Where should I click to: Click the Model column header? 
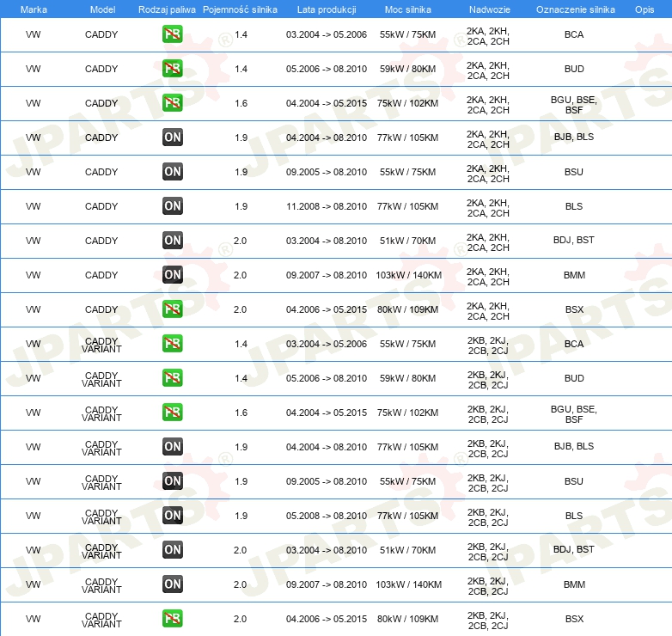click(102, 9)
